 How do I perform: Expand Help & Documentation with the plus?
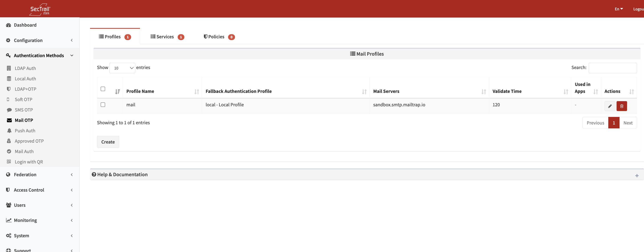(x=637, y=176)
